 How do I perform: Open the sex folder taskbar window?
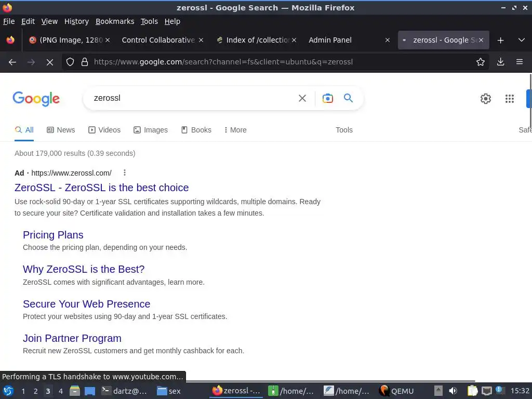[x=169, y=391]
